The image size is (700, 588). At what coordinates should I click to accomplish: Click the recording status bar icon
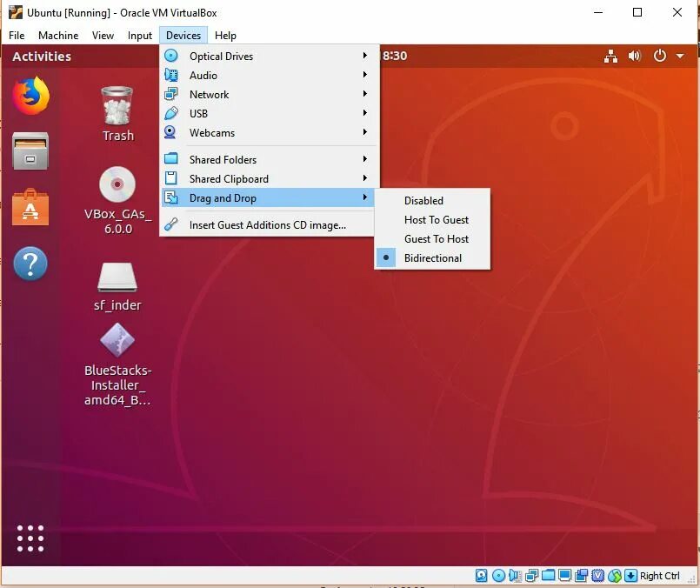[x=581, y=576]
